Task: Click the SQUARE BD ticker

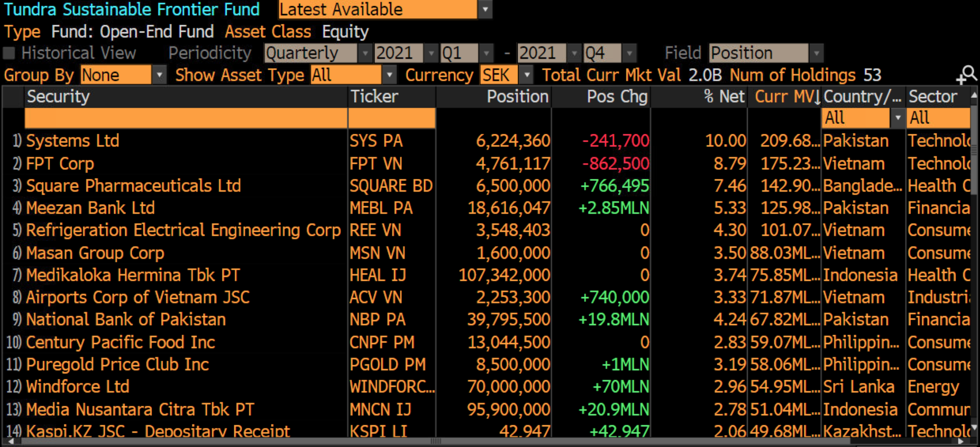Action: click(x=391, y=186)
